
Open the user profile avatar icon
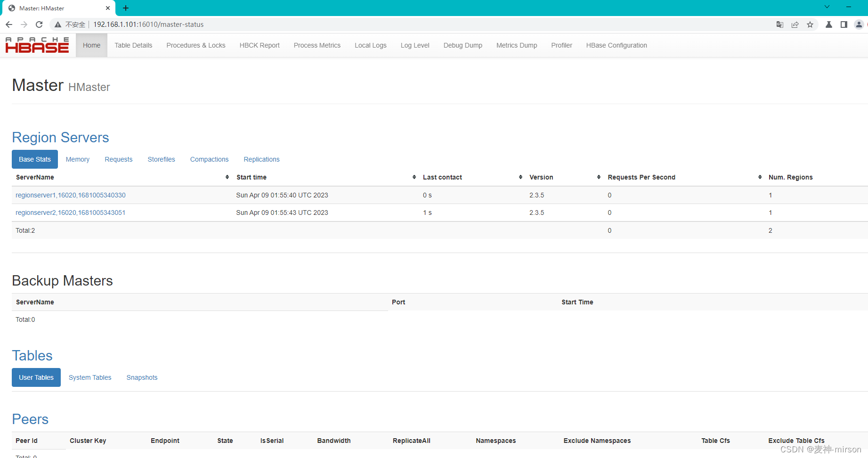[859, 25]
